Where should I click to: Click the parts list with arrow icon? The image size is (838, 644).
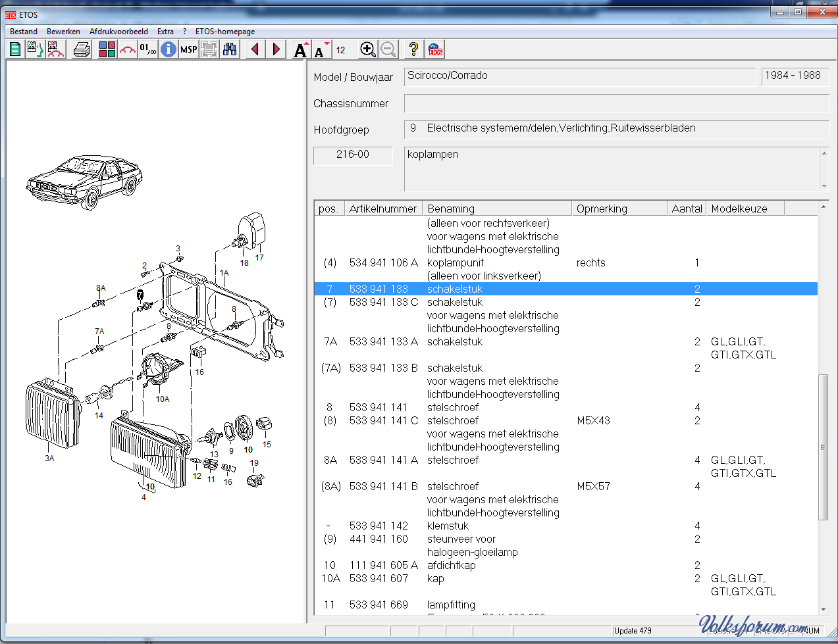pyautogui.click(x=35, y=49)
